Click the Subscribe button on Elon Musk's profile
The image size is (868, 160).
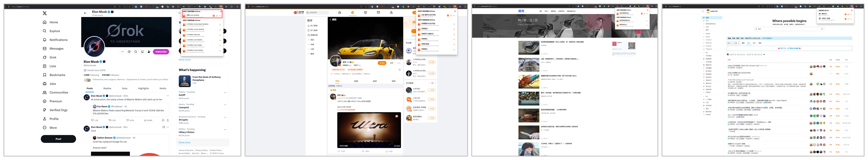[x=161, y=52]
